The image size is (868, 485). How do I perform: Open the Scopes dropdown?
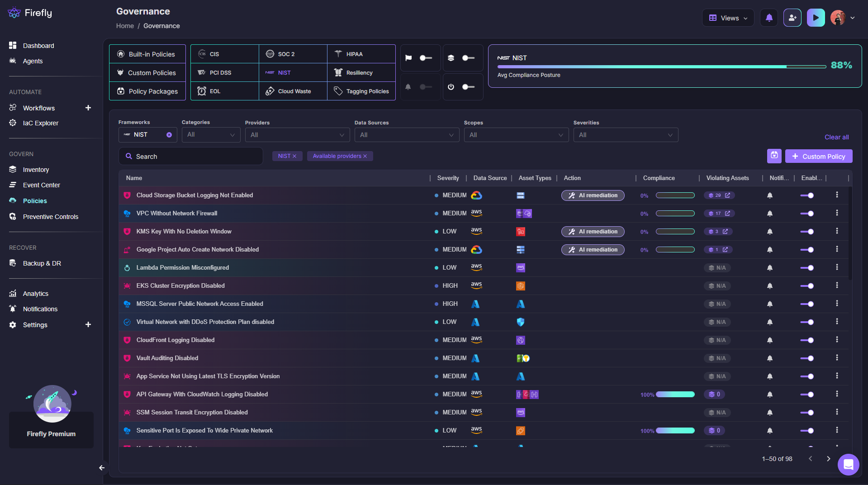[516, 135]
